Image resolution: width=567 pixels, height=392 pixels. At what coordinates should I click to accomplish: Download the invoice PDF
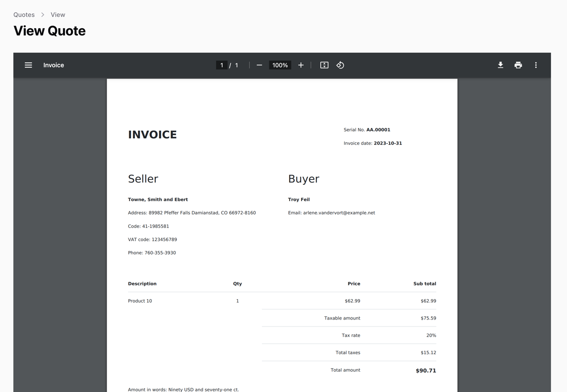tap(500, 65)
